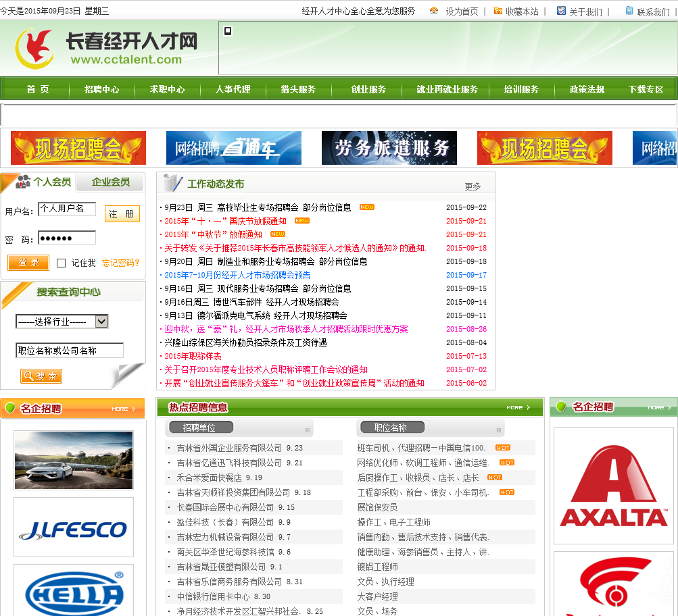Screen dimensions: 678x616
Task: Open the 网络招聘直通车 banner
Action: [233, 148]
